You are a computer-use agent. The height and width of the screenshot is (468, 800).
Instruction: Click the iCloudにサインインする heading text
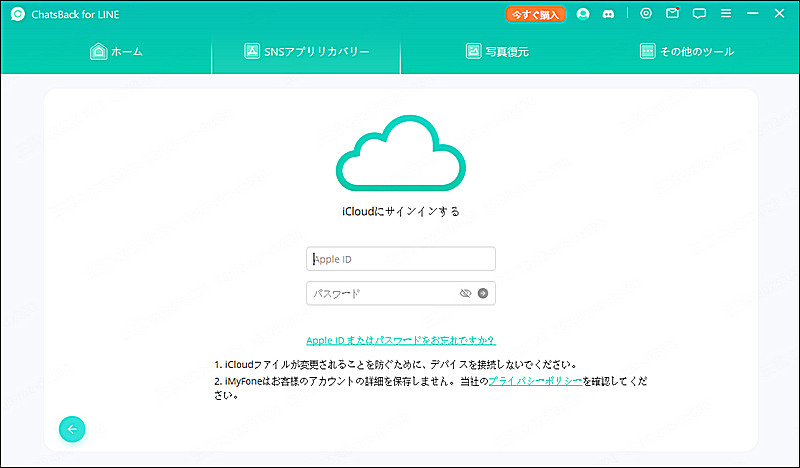[x=401, y=211]
